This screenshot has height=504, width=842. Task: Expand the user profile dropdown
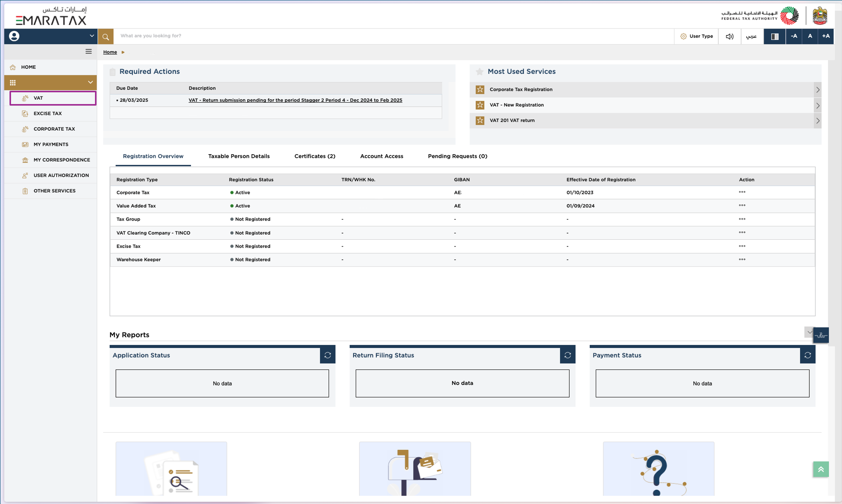91,36
